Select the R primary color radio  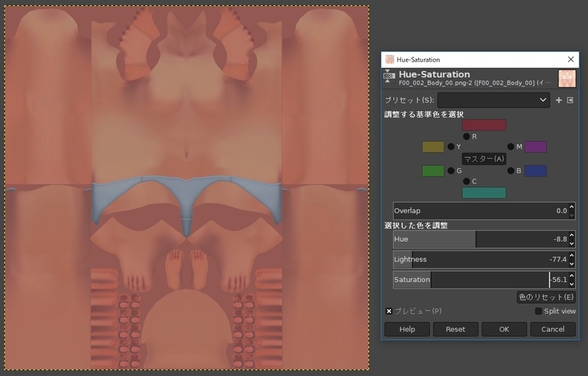466,137
